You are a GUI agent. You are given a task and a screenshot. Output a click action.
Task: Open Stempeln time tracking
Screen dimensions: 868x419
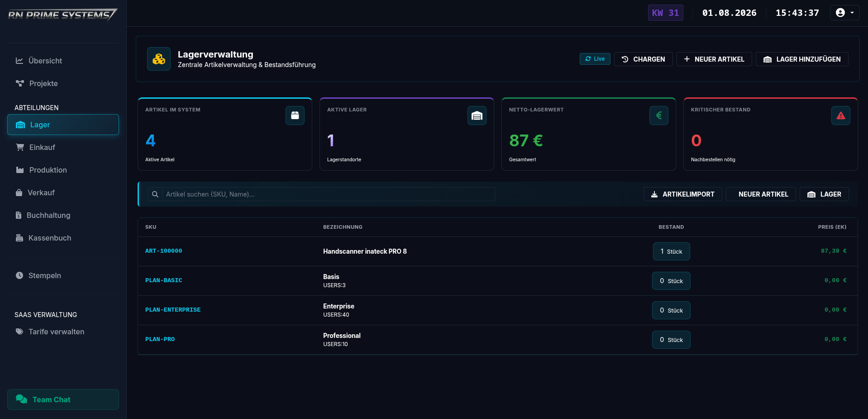63,275
